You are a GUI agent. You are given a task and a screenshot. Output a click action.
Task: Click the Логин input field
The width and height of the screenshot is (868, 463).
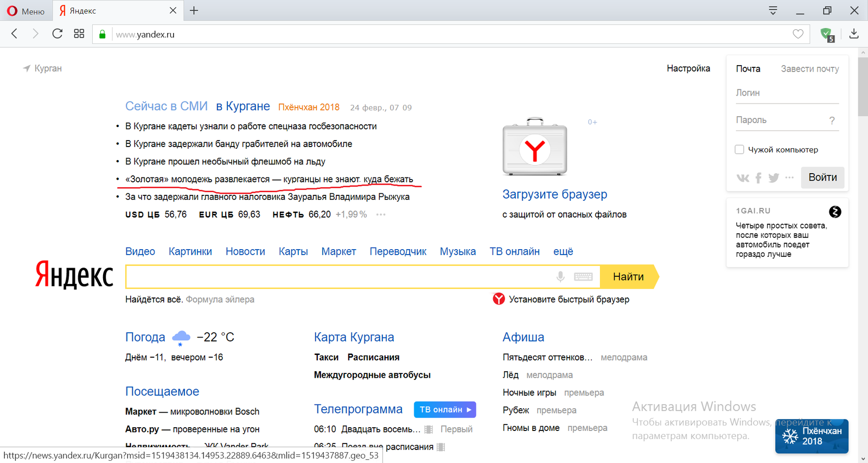coord(787,93)
